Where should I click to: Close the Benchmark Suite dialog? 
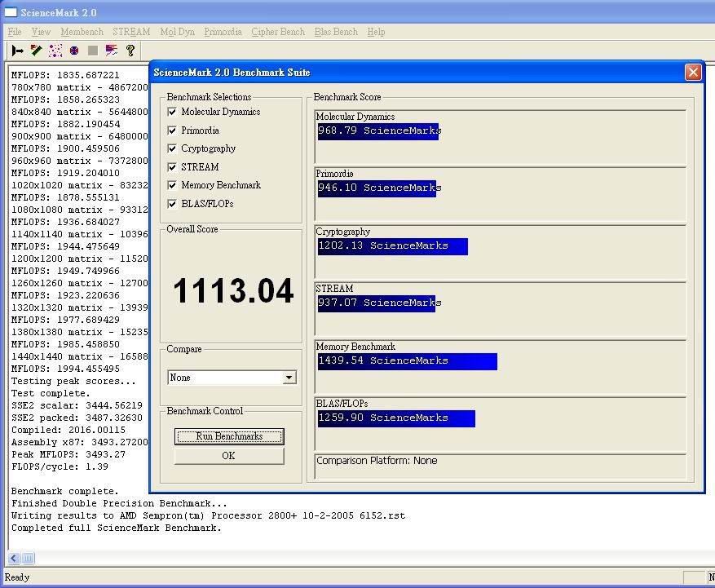693,72
